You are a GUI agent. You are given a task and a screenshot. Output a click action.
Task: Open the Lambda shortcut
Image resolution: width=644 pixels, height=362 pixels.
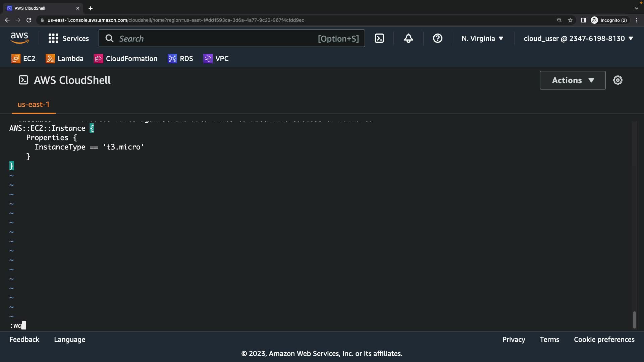[x=64, y=59]
